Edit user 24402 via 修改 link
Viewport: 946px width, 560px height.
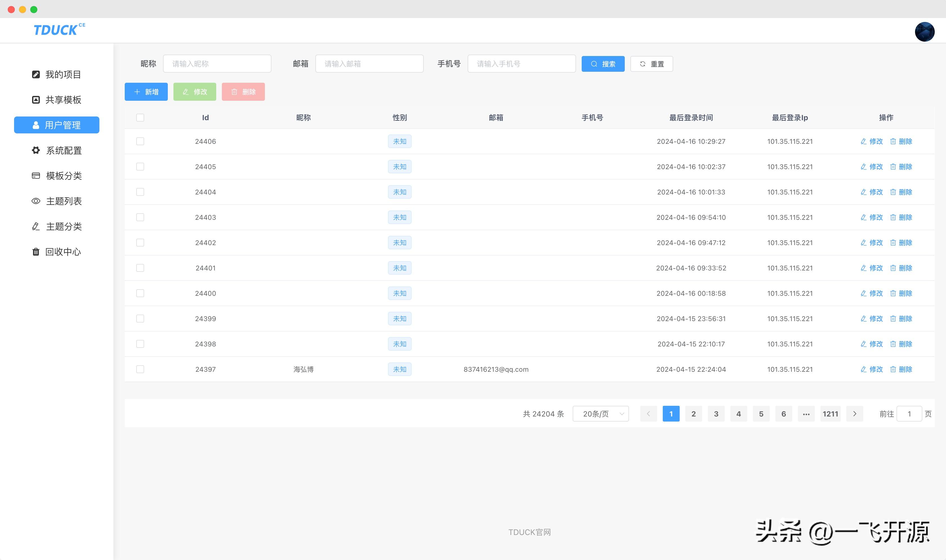click(872, 242)
